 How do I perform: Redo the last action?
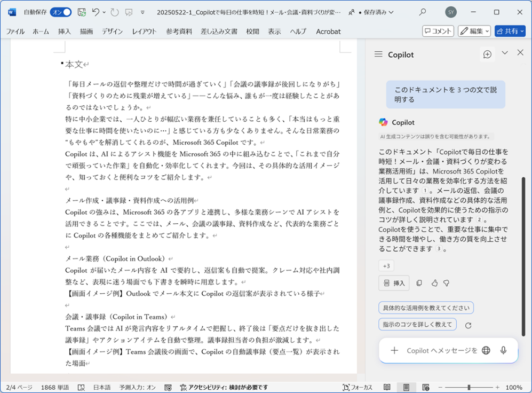pyautogui.click(x=115, y=12)
